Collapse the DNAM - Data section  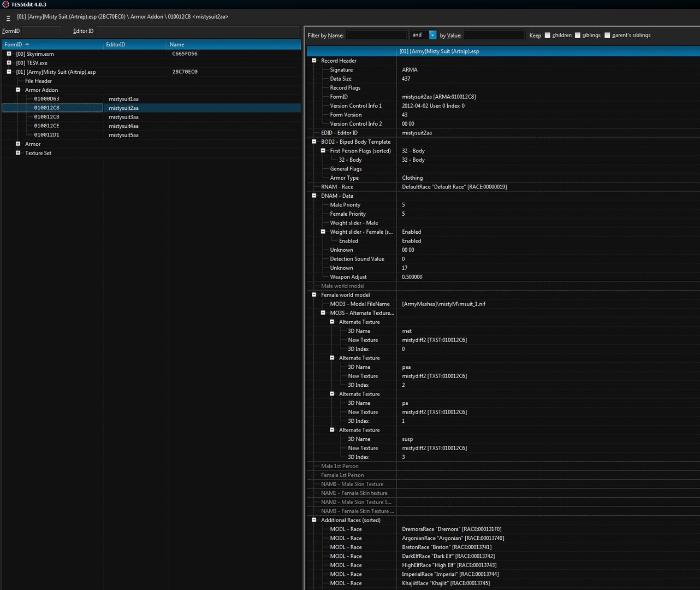pos(314,196)
